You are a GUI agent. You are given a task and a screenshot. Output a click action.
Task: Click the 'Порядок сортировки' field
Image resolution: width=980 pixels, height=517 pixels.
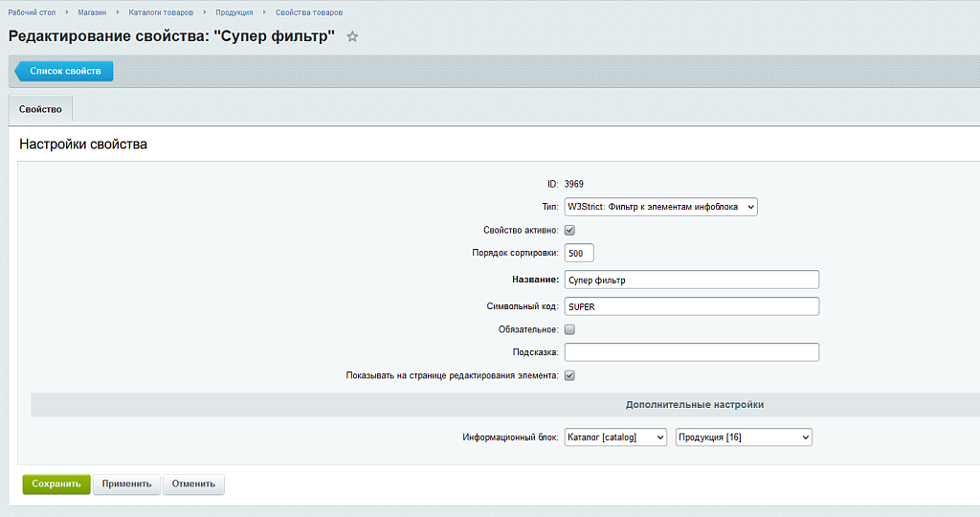[579, 254]
